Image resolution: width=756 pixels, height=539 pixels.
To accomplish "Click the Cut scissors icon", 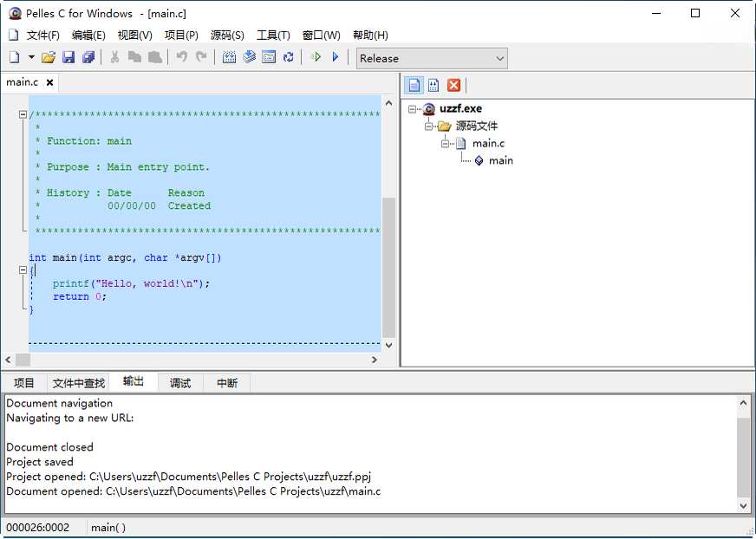I will (114, 57).
